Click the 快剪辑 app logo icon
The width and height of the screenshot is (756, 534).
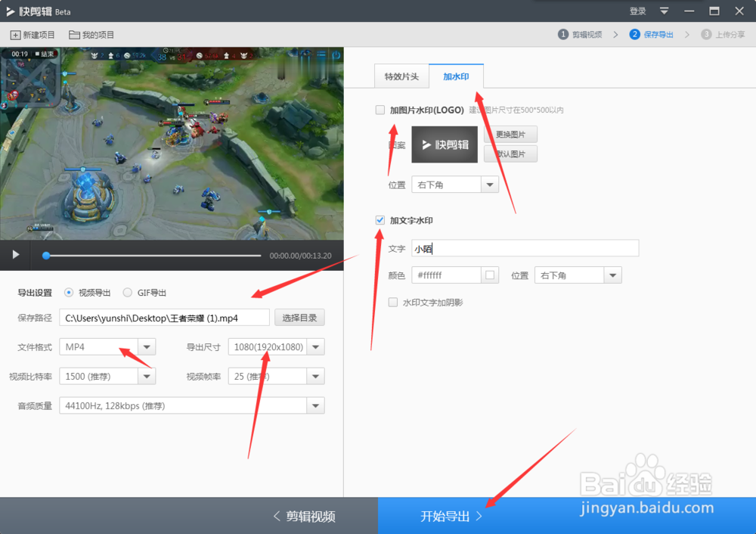(11, 11)
